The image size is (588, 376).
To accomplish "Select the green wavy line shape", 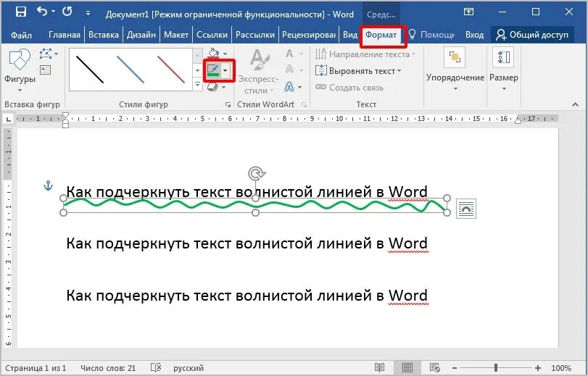I will pyautogui.click(x=254, y=205).
